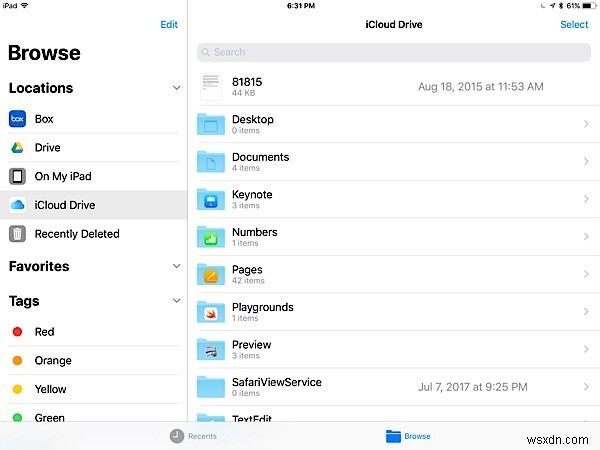Tap the chevron on the Desktop row

586,124
